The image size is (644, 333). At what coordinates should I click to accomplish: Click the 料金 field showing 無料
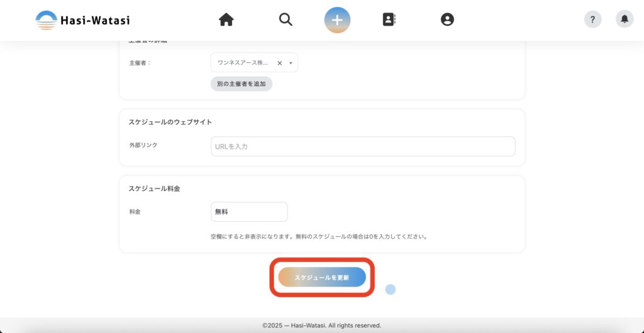[x=249, y=212]
